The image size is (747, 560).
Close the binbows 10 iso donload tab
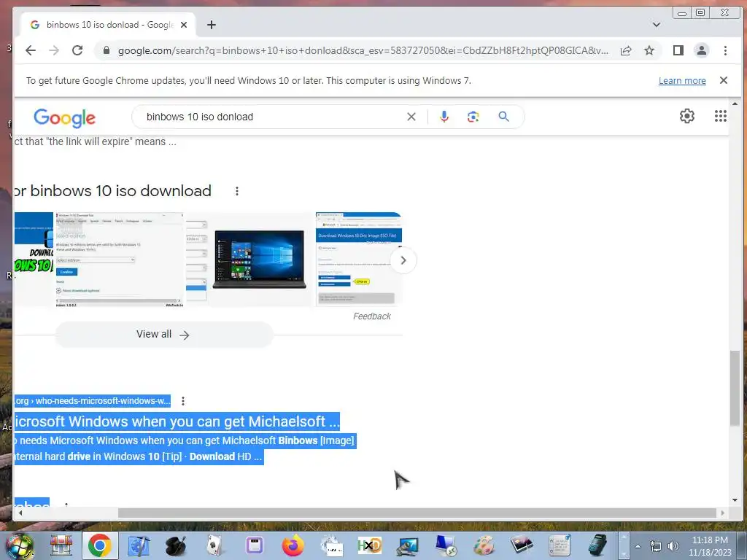click(184, 25)
